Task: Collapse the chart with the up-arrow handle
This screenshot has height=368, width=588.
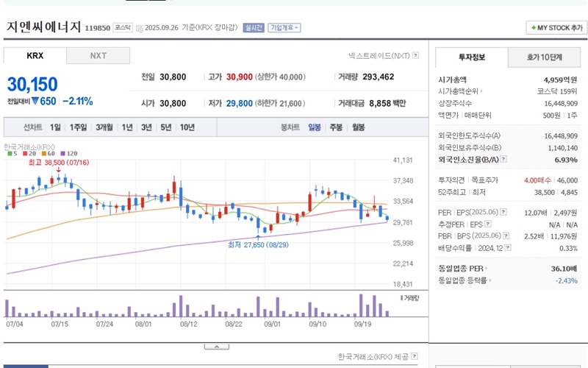Action: (216, 347)
